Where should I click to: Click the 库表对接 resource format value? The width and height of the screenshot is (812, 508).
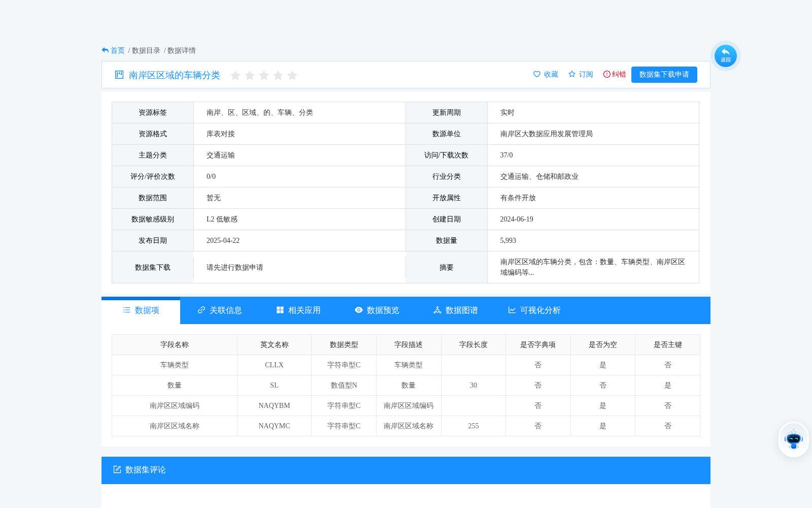pyautogui.click(x=221, y=134)
